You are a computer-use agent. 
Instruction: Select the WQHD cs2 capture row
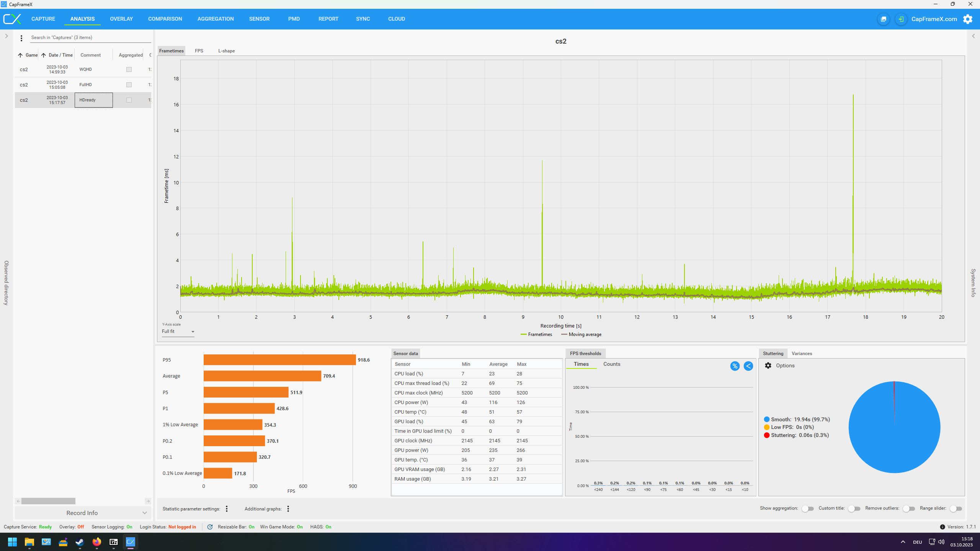[x=83, y=70]
